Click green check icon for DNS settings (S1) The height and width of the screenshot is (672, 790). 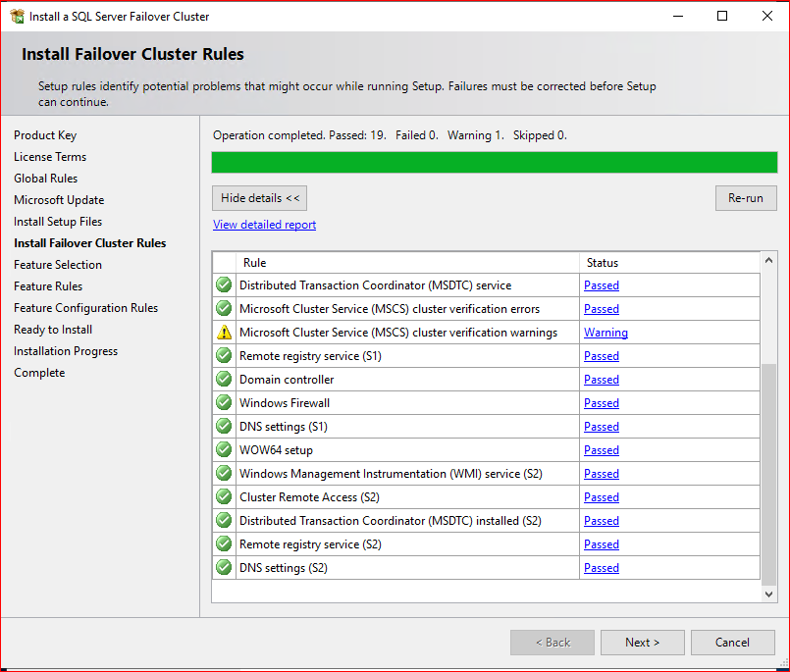[x=224, y=426]
